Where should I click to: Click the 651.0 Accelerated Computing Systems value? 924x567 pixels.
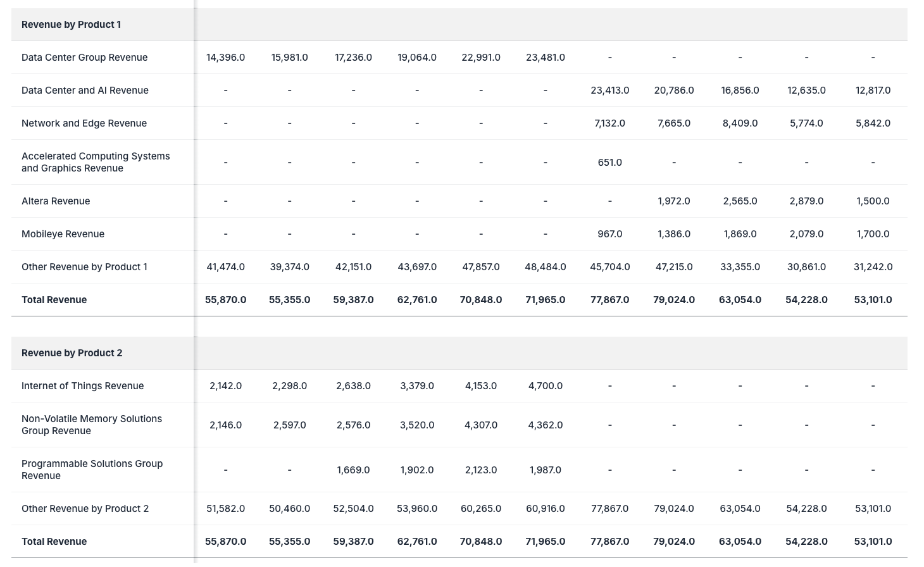(610, 162)
